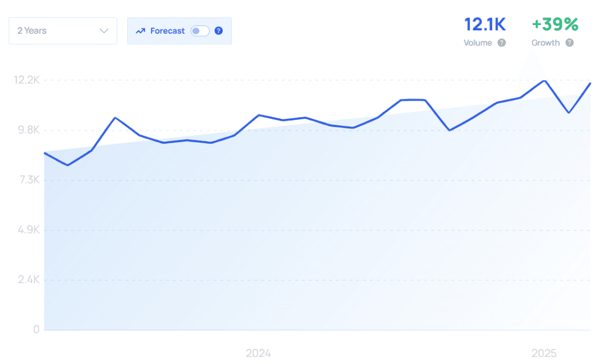Click the Forecast label text
The image size is (597, 364).
(167, 31)
